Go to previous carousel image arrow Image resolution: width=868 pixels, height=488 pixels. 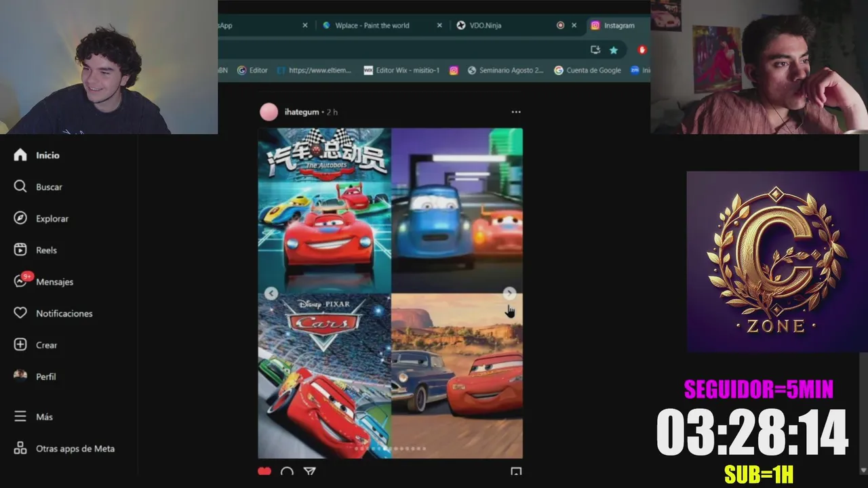click(271, 293)
